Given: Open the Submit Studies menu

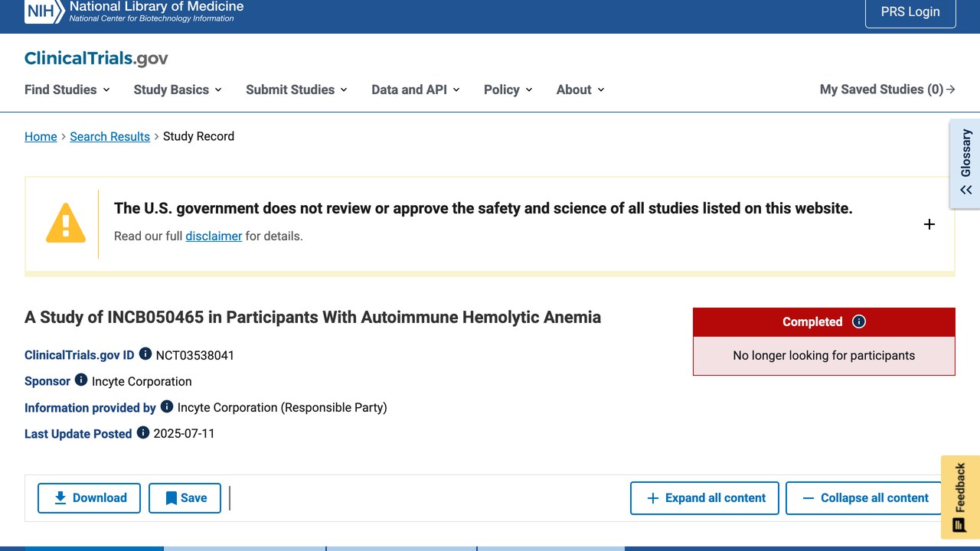Looking at the screenshot, I should click(x=296, y=90).
